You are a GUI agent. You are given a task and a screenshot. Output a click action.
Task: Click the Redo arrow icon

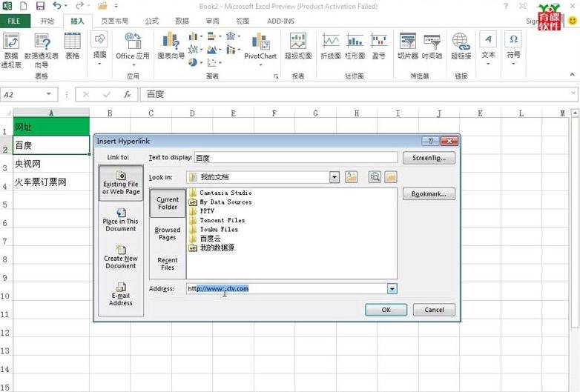coord(79,5)
